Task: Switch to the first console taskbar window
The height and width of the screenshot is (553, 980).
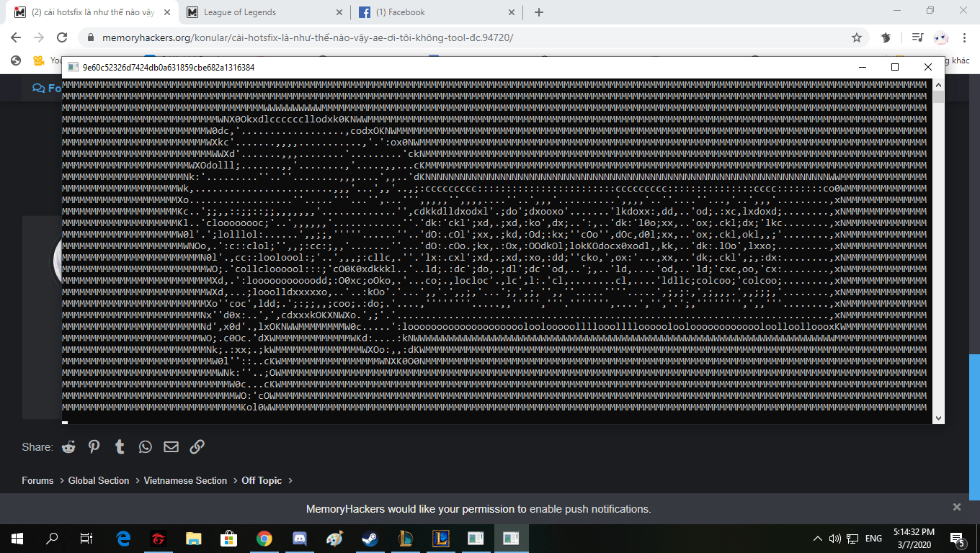Action: point(476,538)
